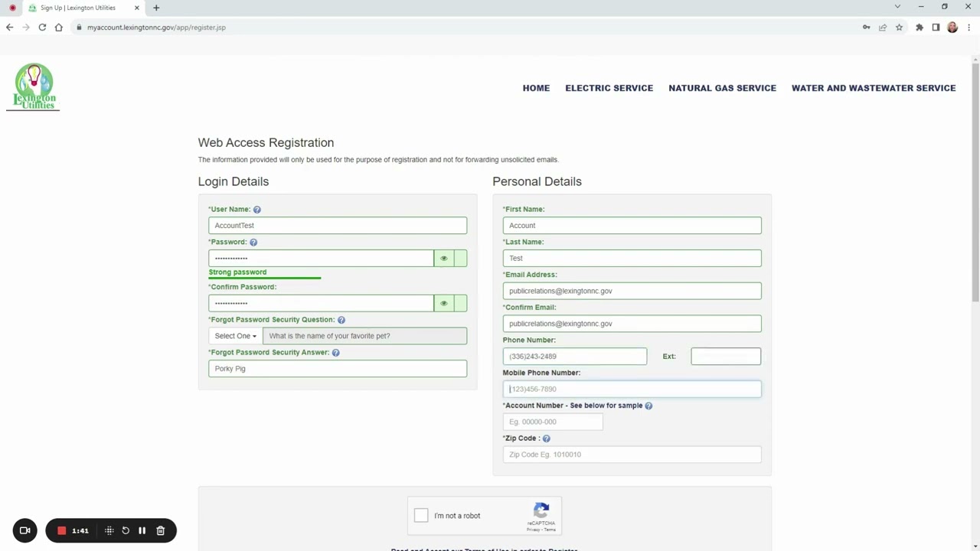
Task: Click the Phone Number field
Action: point(575,357)
